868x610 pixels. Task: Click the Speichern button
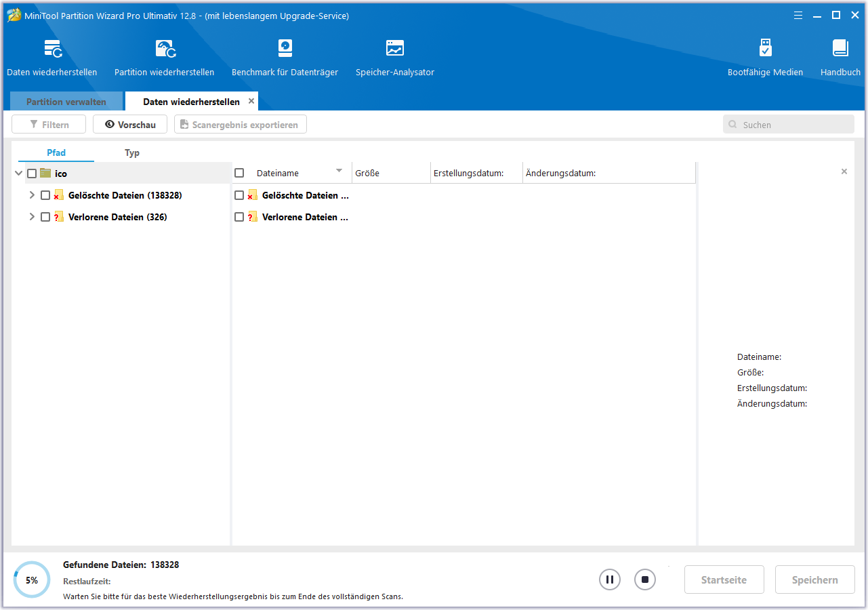tap(815, 579)
